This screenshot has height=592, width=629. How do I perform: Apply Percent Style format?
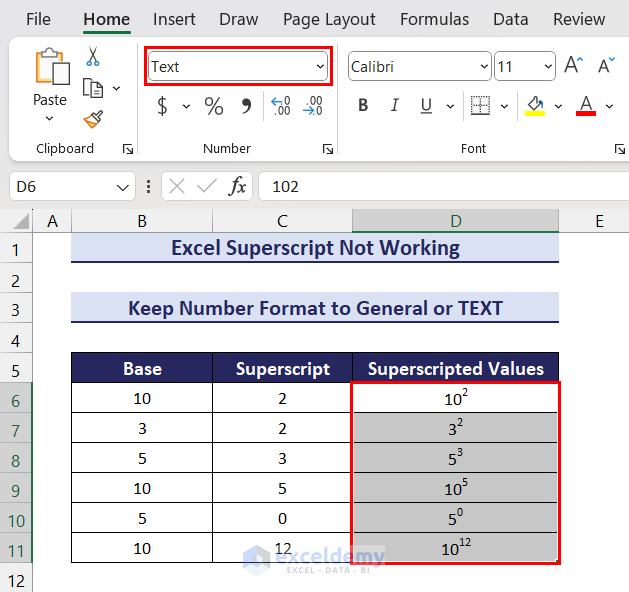[x=214, y=106]
